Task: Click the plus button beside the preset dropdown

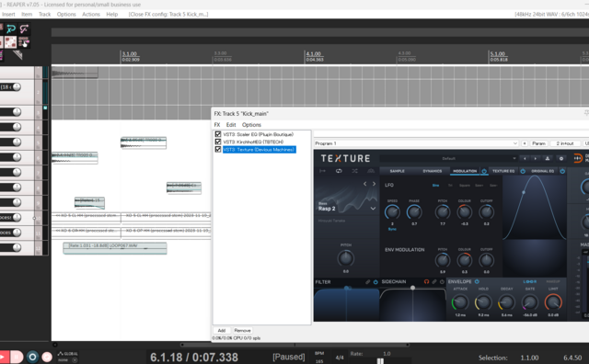Action: pyautogui.click(x=525, y=143)
